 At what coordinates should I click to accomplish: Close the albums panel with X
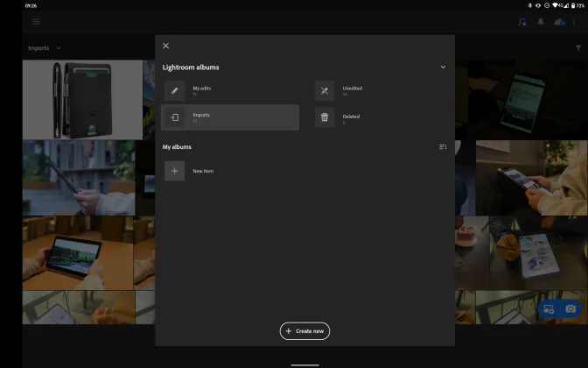point(165,46)
